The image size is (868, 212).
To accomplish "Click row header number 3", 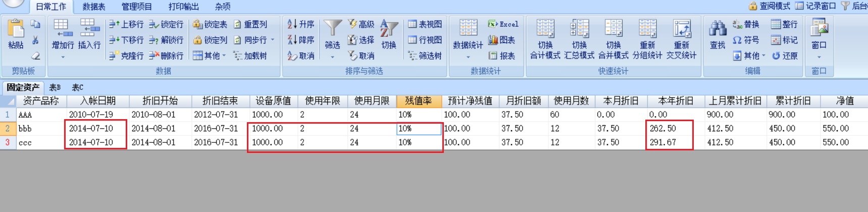I will pyautogui.click(x=8, y=142).
